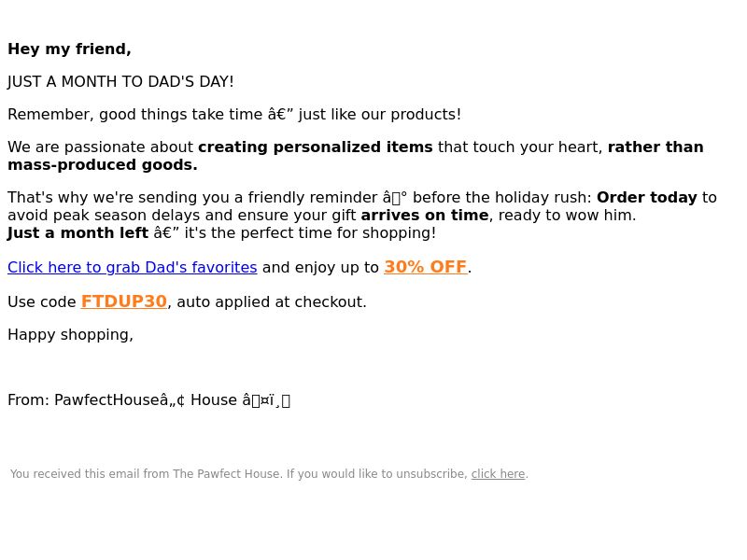This screenshot has height=560, width=747.
Task: Click the "and enjoy up to" text
Action: [x=320, y=268]
